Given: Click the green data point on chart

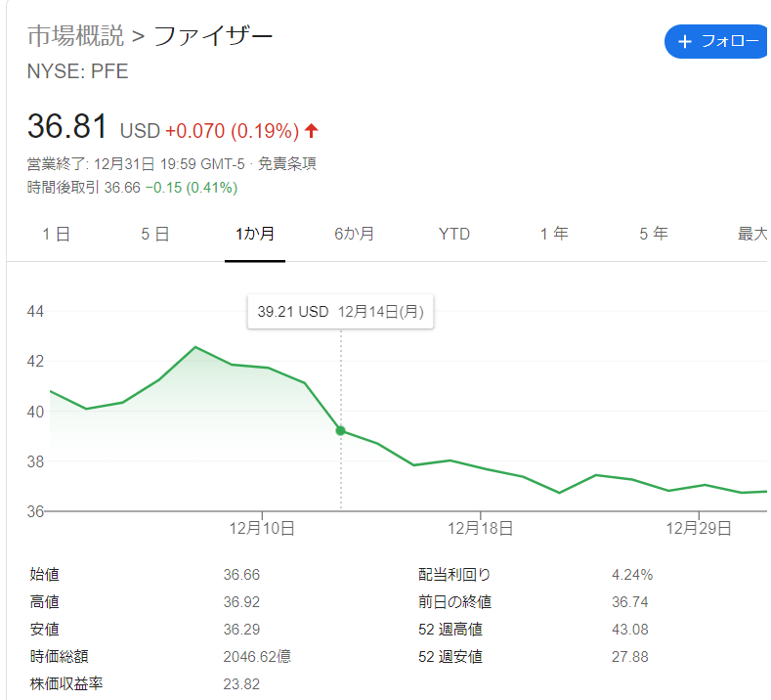Looking at the screenshot, I should pyautogui.click(x=340, y=431).
